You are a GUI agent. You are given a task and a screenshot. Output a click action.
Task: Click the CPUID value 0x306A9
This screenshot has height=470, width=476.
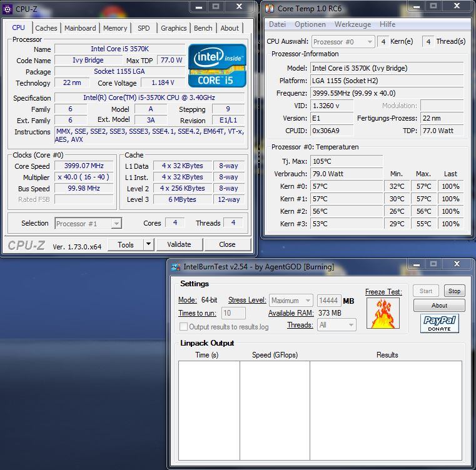coord(332,131)
